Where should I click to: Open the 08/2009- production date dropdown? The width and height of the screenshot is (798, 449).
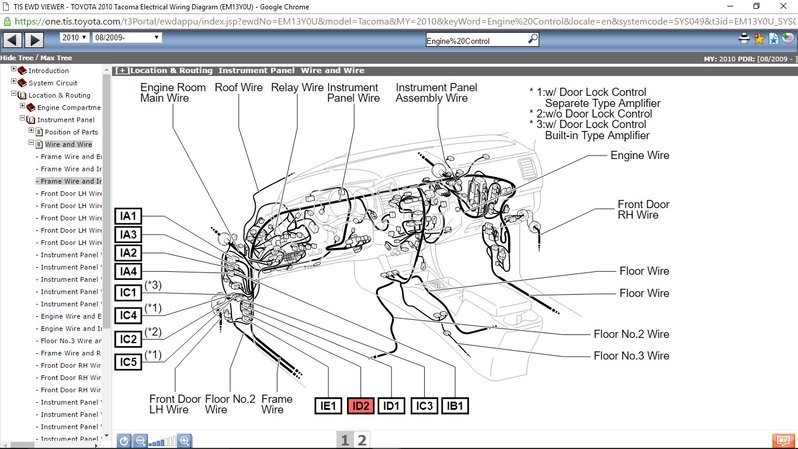tap(127, 37)
